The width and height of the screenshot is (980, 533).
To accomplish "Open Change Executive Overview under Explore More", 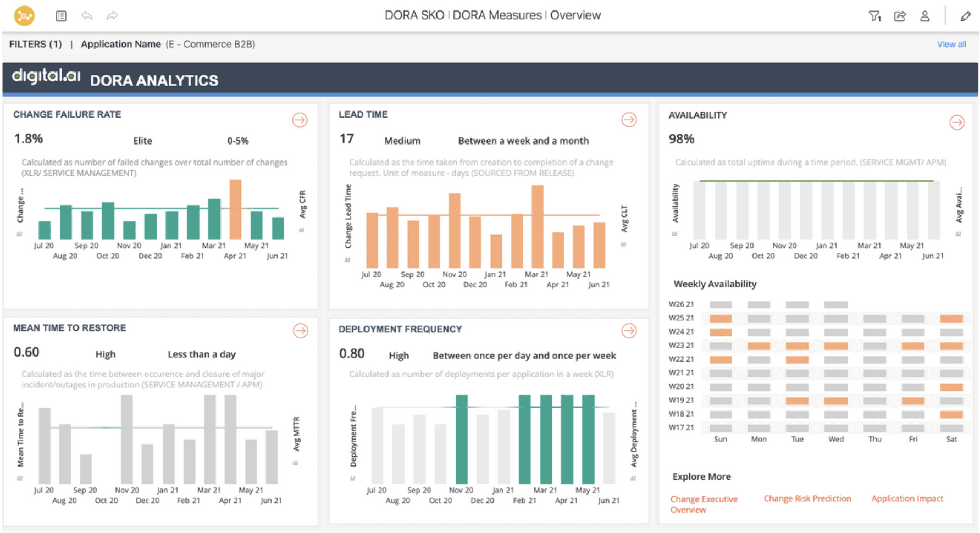I will pyautogui.click(x=704, y=504).
